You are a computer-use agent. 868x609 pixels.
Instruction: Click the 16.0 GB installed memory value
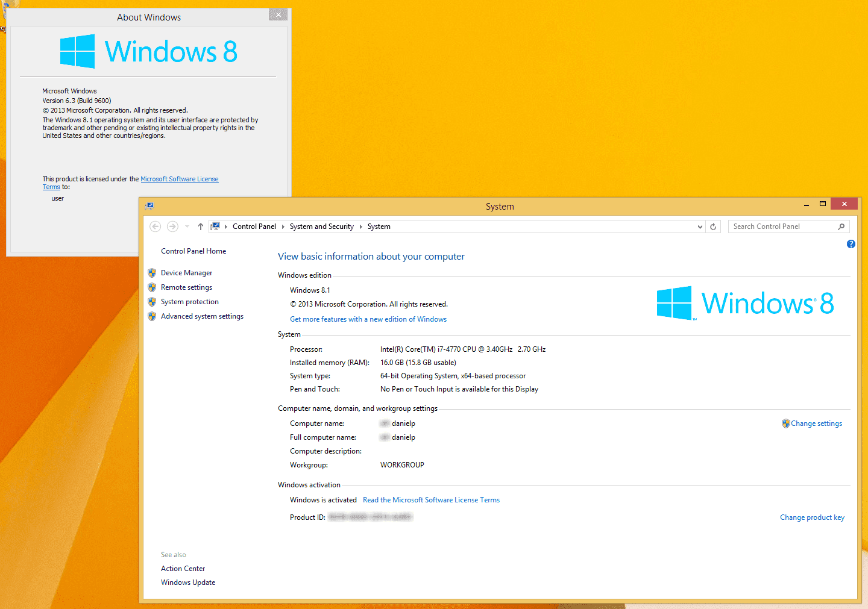[418, 363]
